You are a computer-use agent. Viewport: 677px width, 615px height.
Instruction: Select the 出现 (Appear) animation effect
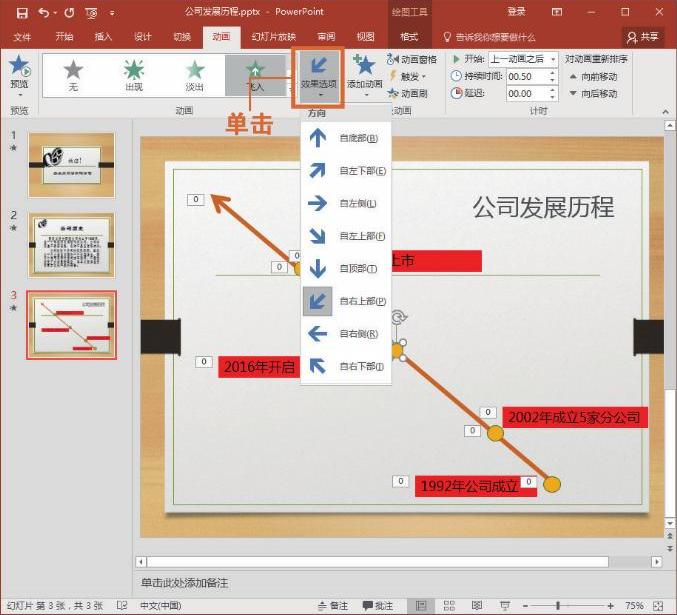point(134,75)
